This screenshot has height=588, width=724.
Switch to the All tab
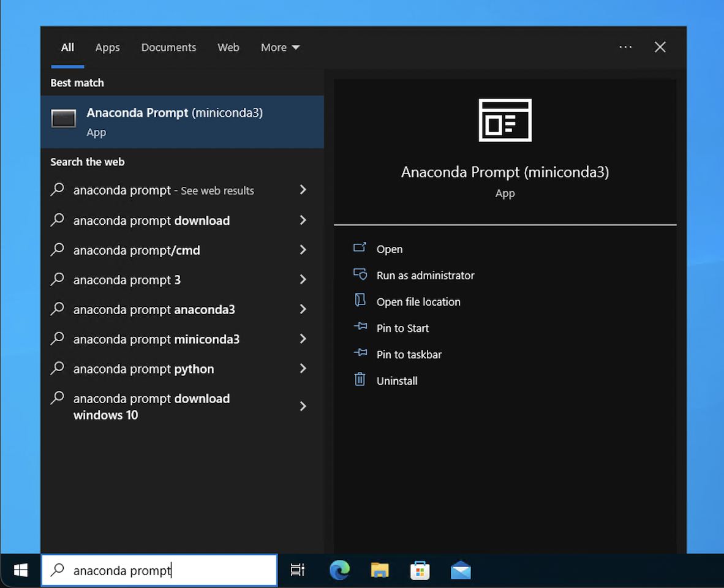point(67,48)
